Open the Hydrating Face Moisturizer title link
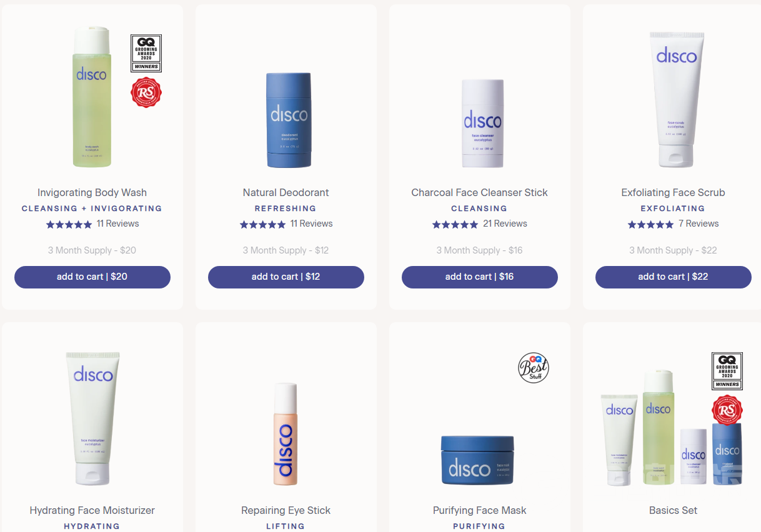 (92, 510)
